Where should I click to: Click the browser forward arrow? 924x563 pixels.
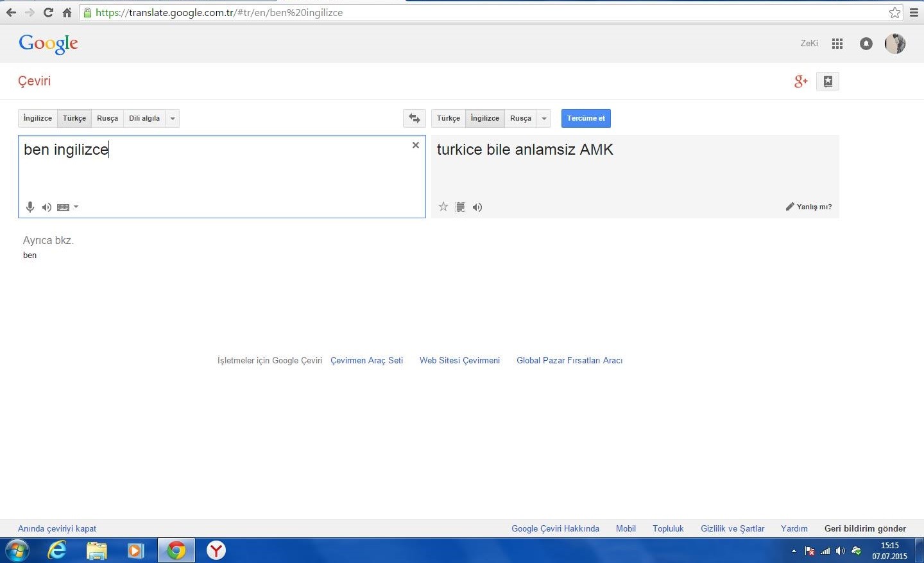pos(30,12)
